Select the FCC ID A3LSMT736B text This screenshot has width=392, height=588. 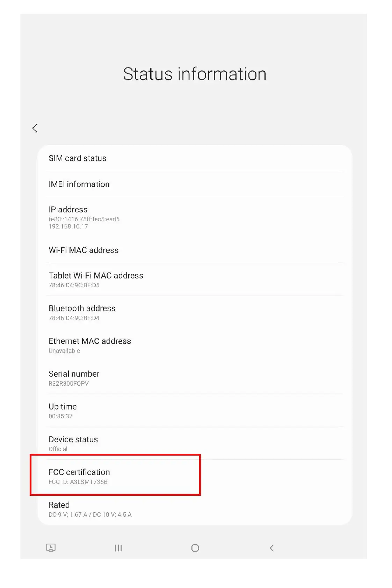click(78, 482)
